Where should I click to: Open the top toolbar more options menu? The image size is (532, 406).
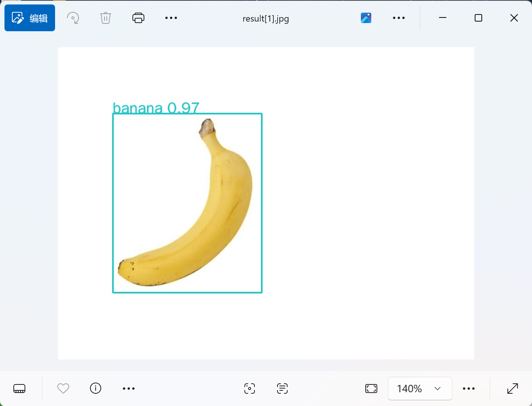[171, 18]
